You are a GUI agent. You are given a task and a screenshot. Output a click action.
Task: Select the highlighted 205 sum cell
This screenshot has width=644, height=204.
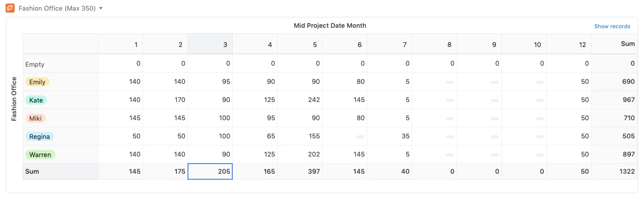(210, 172)
